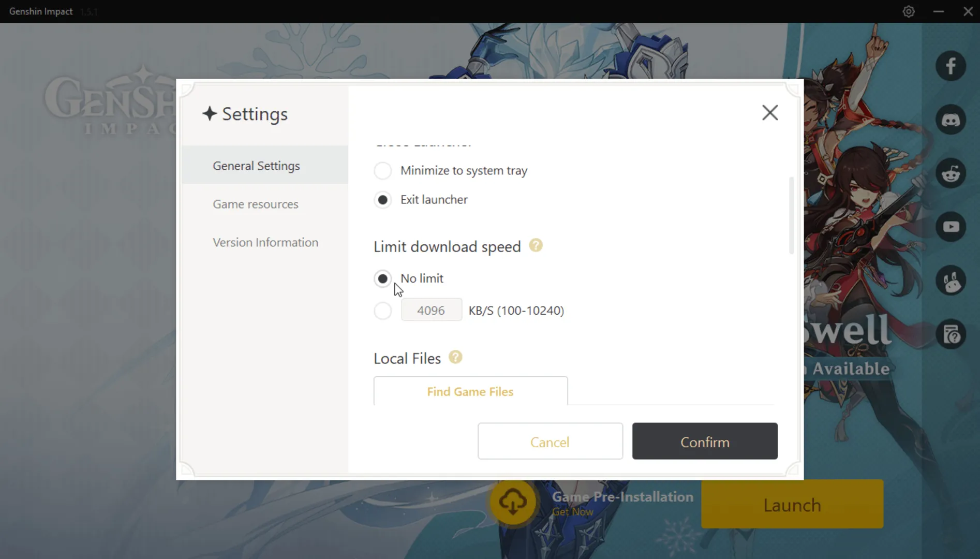Click the Limit download speed heading
This screenshot has height=559, width=980.
447,247
